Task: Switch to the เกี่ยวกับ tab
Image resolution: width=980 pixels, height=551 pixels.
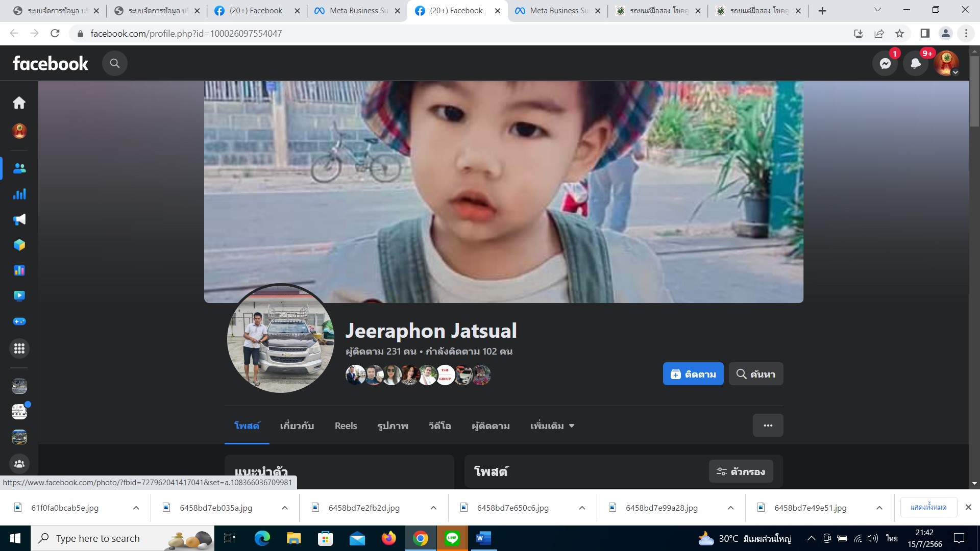Action: pos(297,425)
